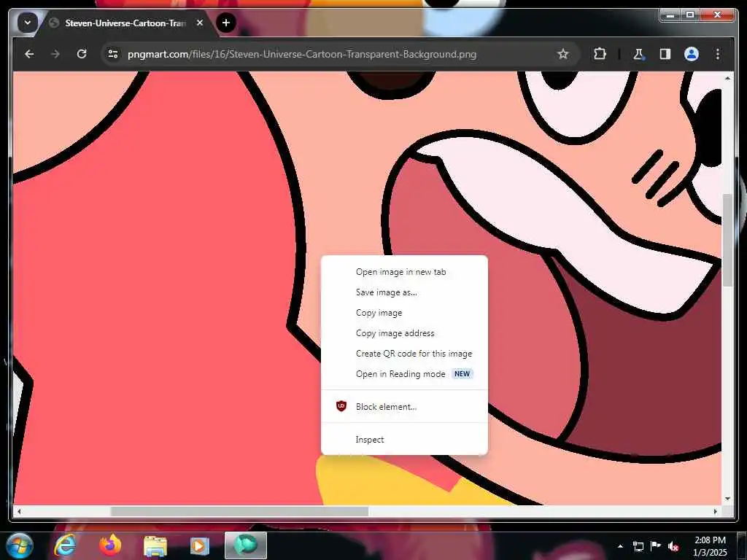Choose Save image as...
This screenshot has width=747, height=560.
click(404, 292)
